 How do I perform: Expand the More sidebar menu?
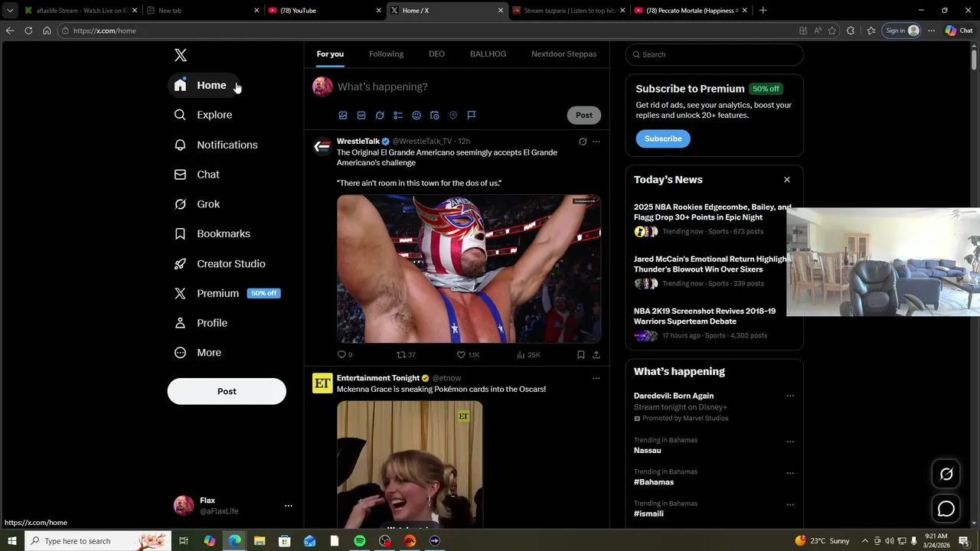(x=198, y=353)
